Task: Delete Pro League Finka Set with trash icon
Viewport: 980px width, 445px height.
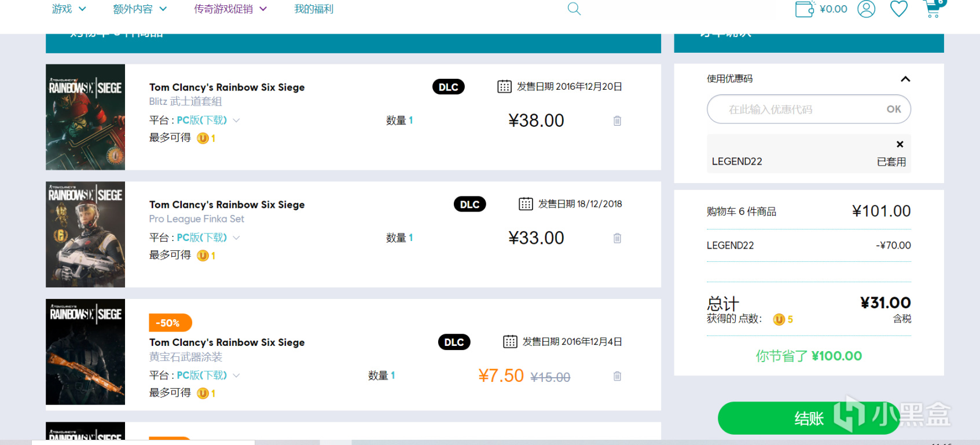Action: click(x=617, y=238)
